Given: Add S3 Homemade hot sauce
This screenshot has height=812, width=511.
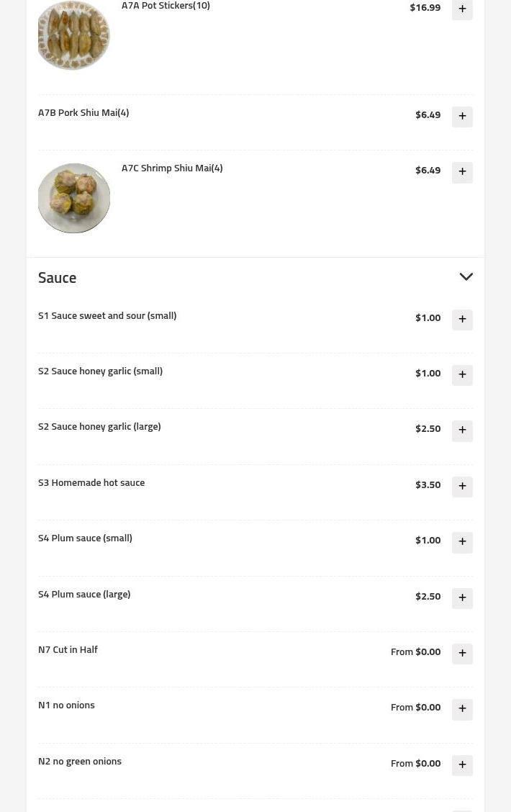Looking at the screenshot, I should (x=462, y=486).
